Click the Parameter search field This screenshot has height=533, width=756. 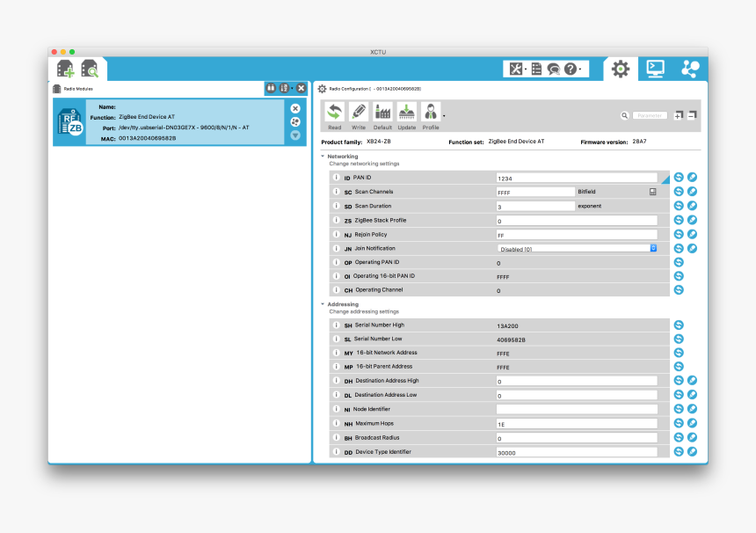point(650,116)
